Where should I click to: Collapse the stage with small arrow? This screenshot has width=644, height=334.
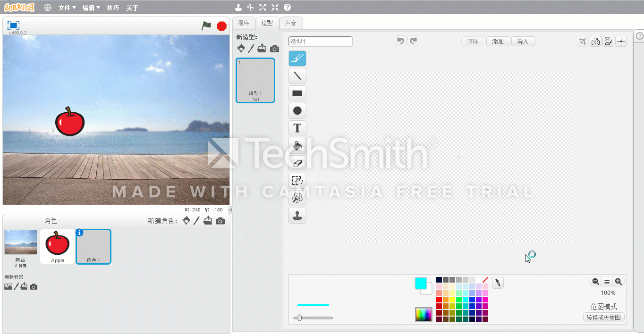[x=230, y=209]
